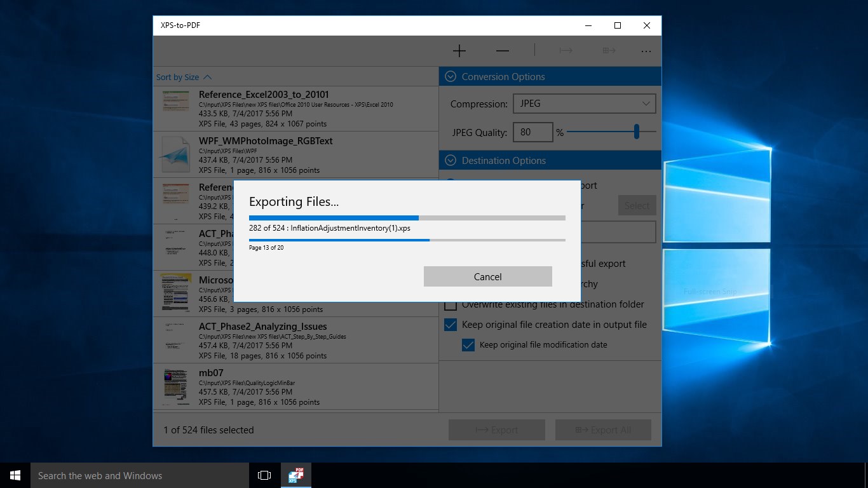Select the thumbnail of the 439.2 KB file
This screenshot has height=488, width=868.
pos(175,201)
